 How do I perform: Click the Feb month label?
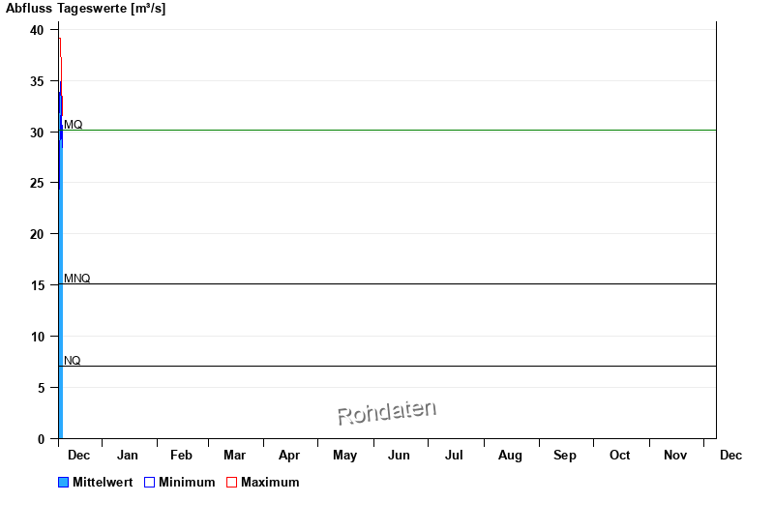[181, 456]
